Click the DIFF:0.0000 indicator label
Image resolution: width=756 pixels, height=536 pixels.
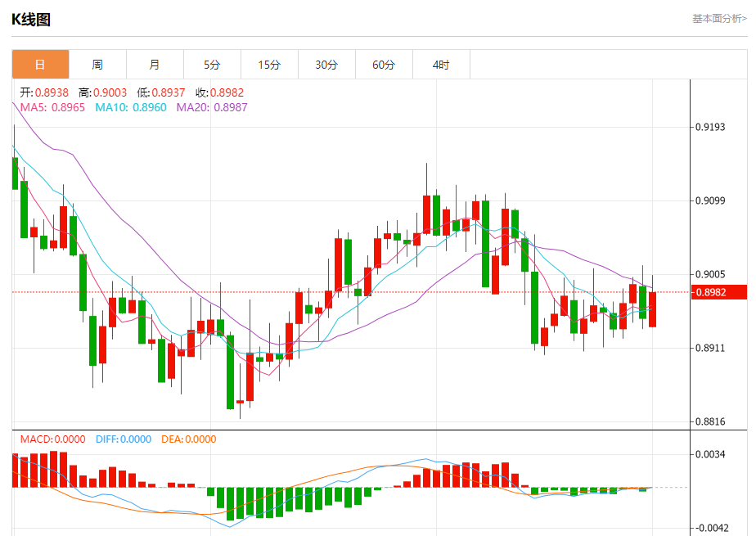(124, 439)
